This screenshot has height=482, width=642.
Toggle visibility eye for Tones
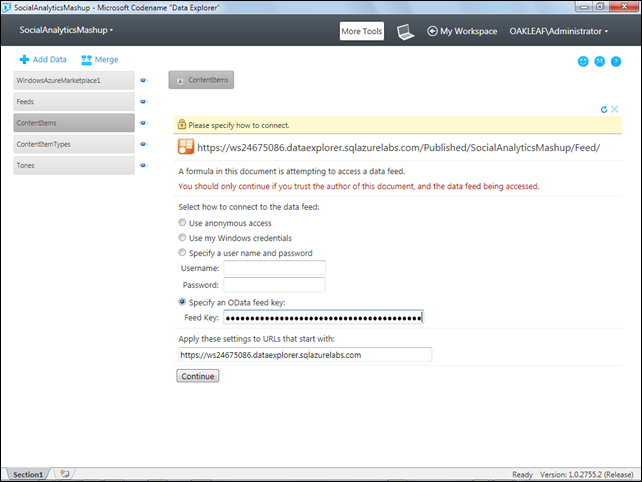click(x=143, y=165)
